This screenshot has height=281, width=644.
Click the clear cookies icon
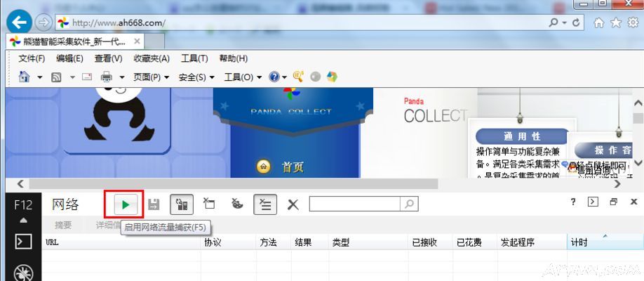237,203
